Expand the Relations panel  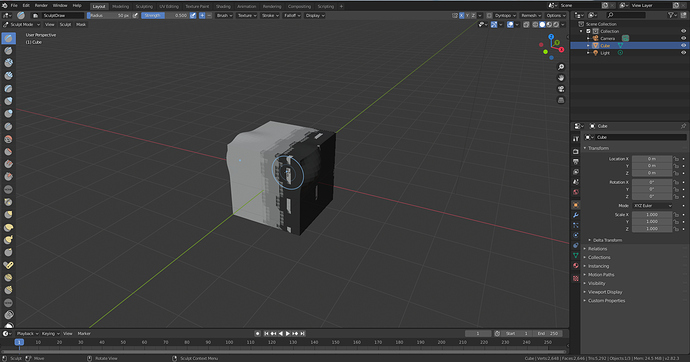point(597,249)
